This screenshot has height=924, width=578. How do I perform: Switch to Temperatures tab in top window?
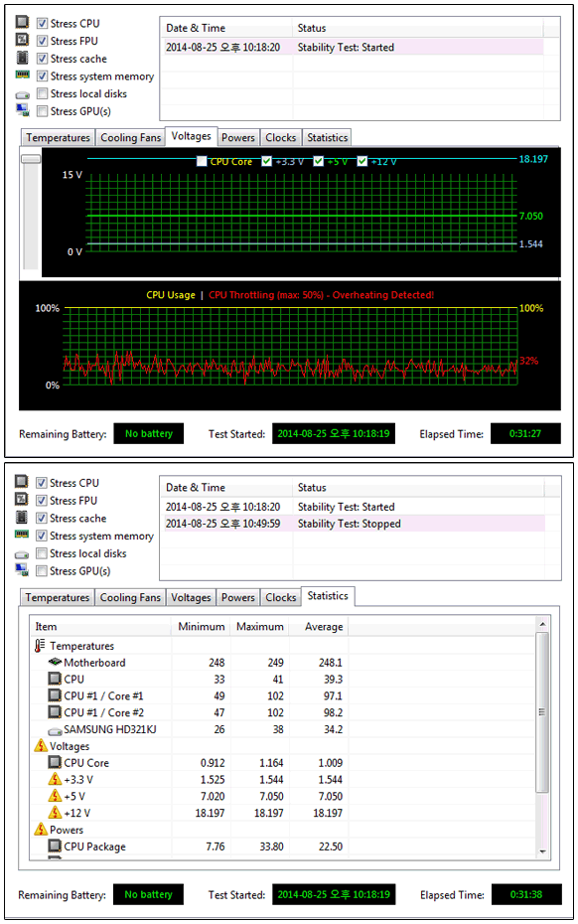click(58, 137)
